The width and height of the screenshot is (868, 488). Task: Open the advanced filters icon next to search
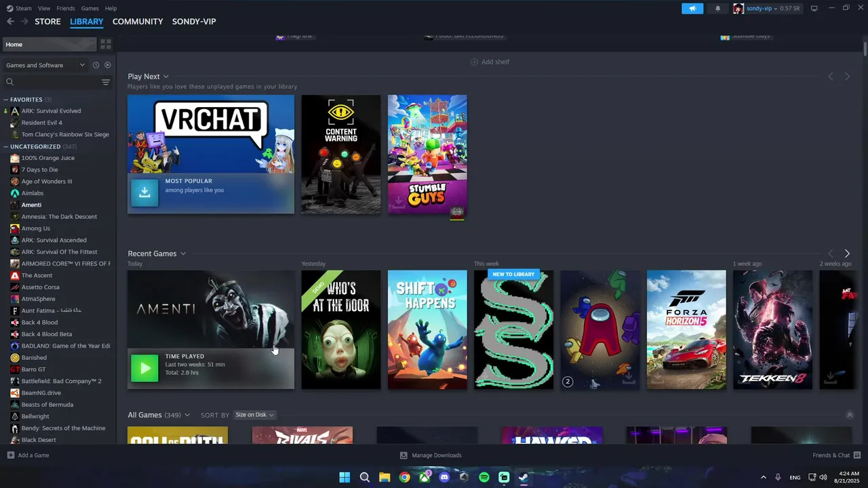click(x=106, y=82)
